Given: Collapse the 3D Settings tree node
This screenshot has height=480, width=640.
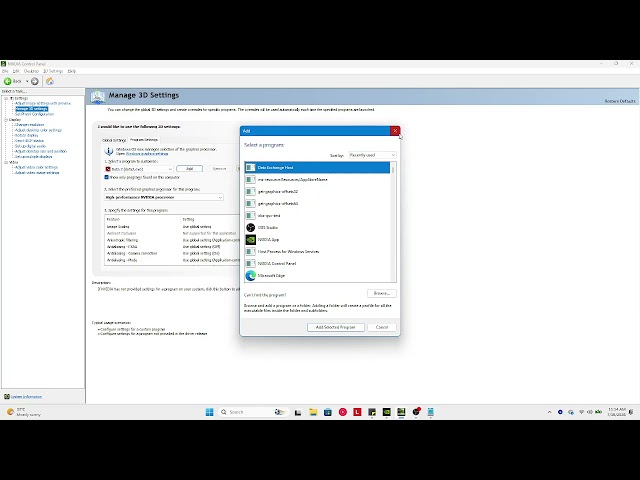Looking at the screenshot, I should (6, 98).
